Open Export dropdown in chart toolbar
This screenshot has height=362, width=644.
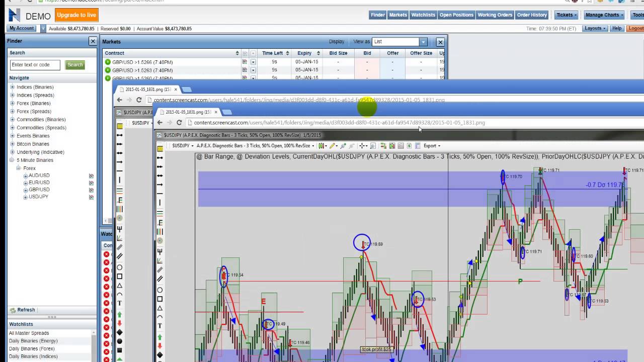[432, 146]
